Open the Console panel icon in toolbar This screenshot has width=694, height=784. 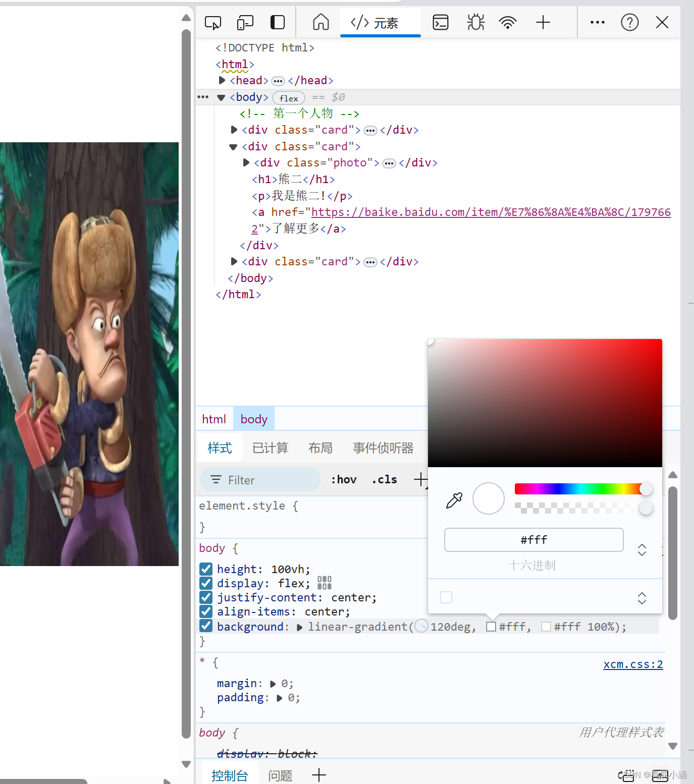click(x=441, y=22)
